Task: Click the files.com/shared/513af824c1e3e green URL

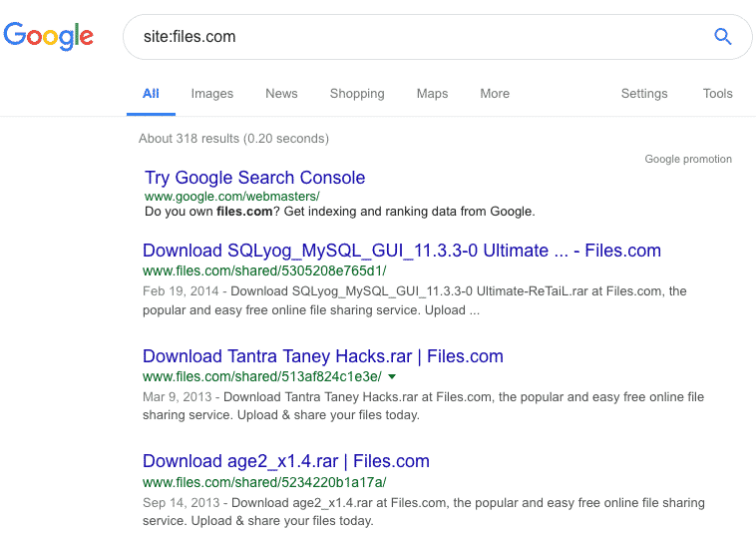Action: tap(262, 376)
